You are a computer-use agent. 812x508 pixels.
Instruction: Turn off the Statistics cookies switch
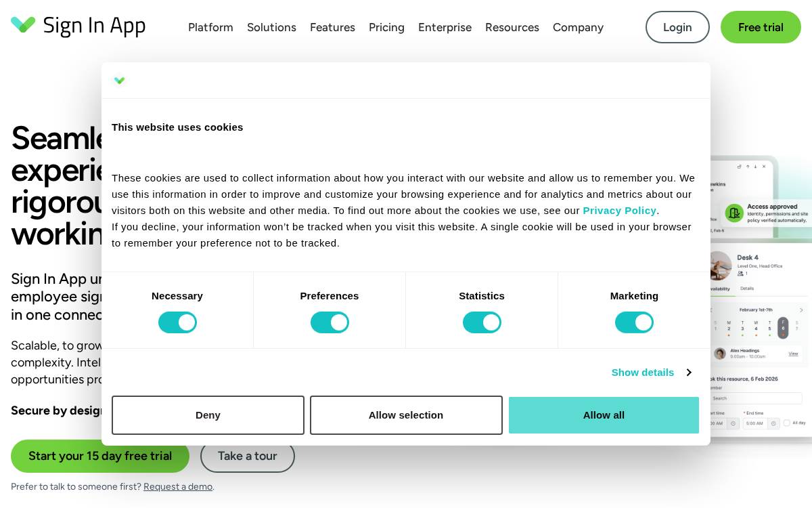pyautogui.click(x=482, y=322)
